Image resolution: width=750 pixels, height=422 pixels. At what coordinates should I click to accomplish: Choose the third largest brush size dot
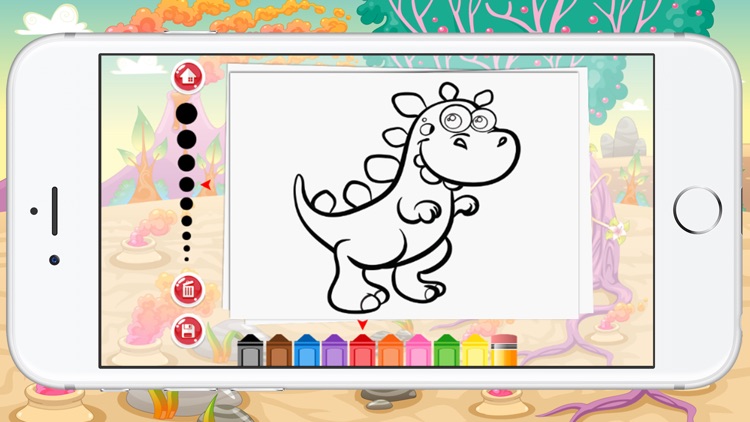pos(187,163)
